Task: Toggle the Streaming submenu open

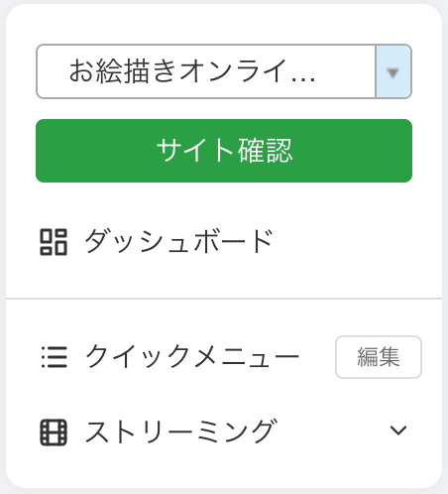Action: [x=398, y=431]
